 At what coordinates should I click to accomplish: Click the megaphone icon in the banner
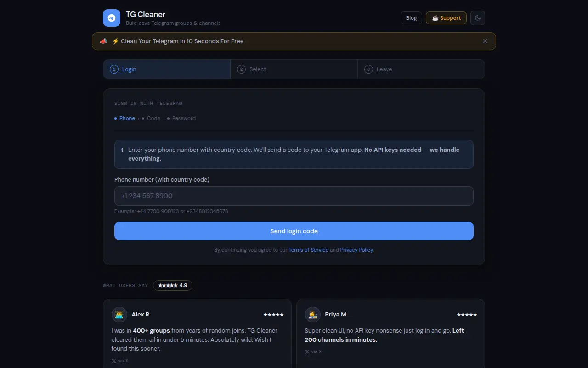click(x=103, y=41)
